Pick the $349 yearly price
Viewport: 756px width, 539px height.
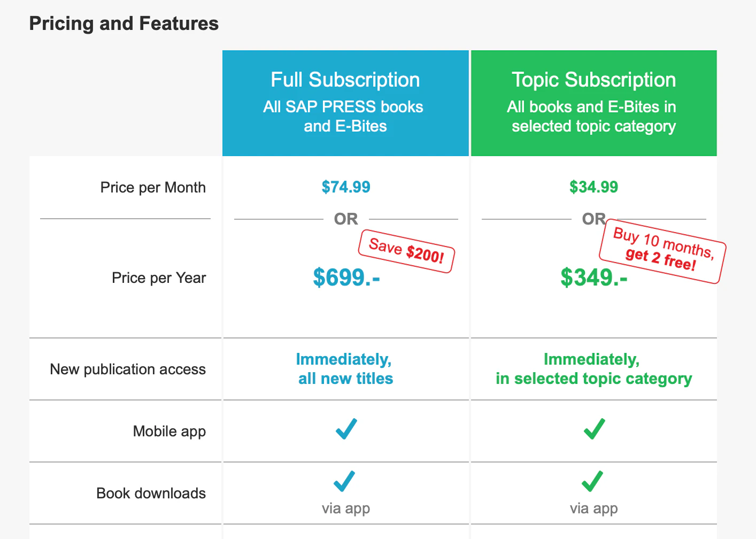[x=593, y=278]
